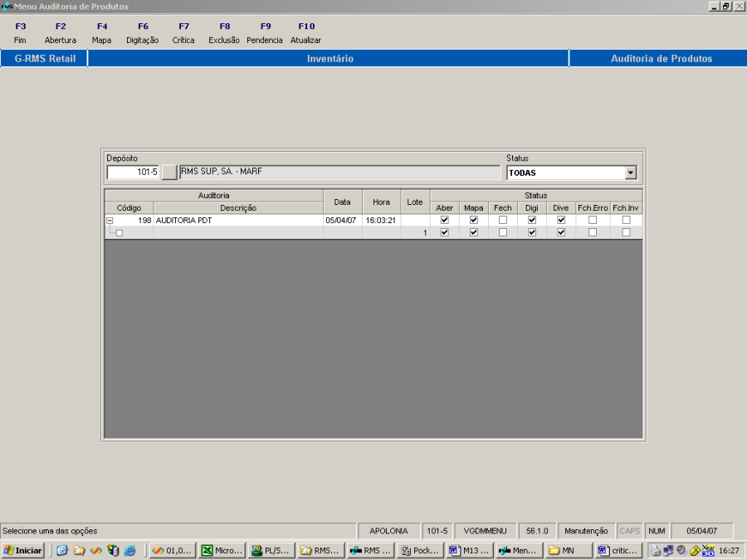Toggle Aber checkbox in Lote 1 row
Screen dimensions: 747x560
click(x=445, y=232)
